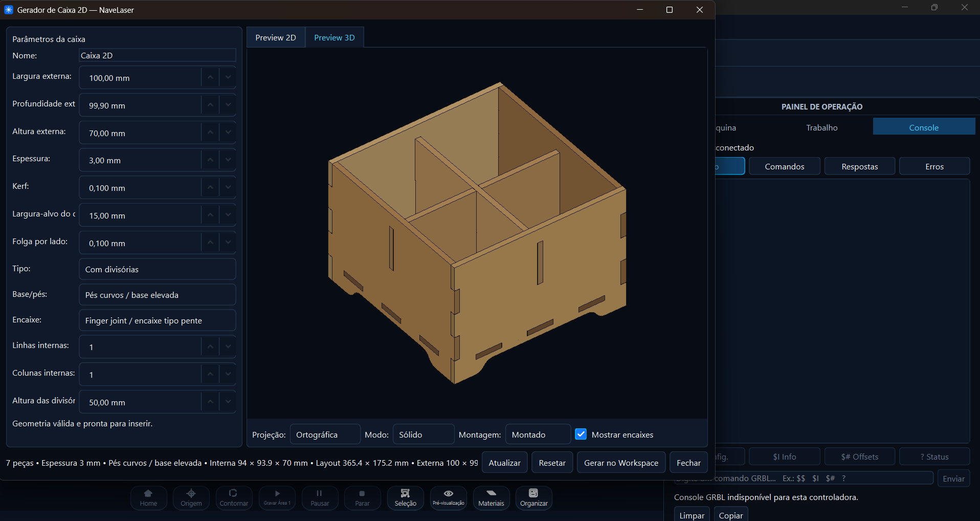The image size is (980, 521).
Task: Click the Enviar command button
Action: pos(953,479)
